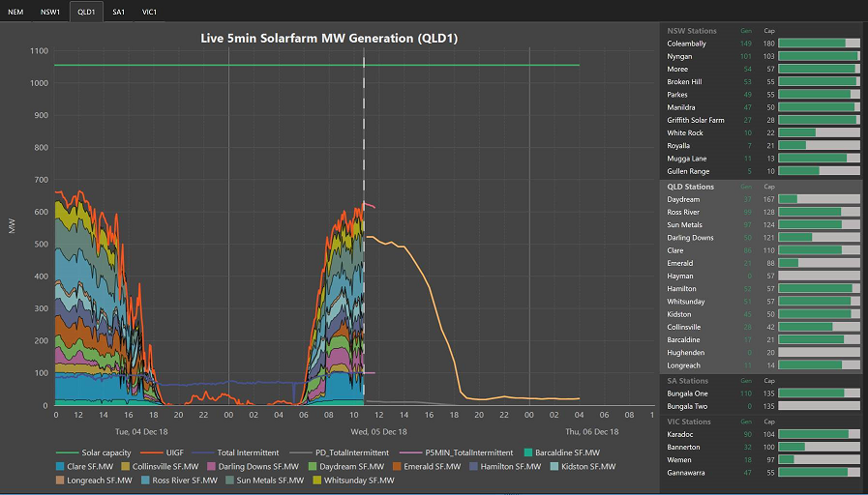Switch to the NEM tab
Image resolution: width=868 pixels, height=495 pixels.
[x=16, y=12]
